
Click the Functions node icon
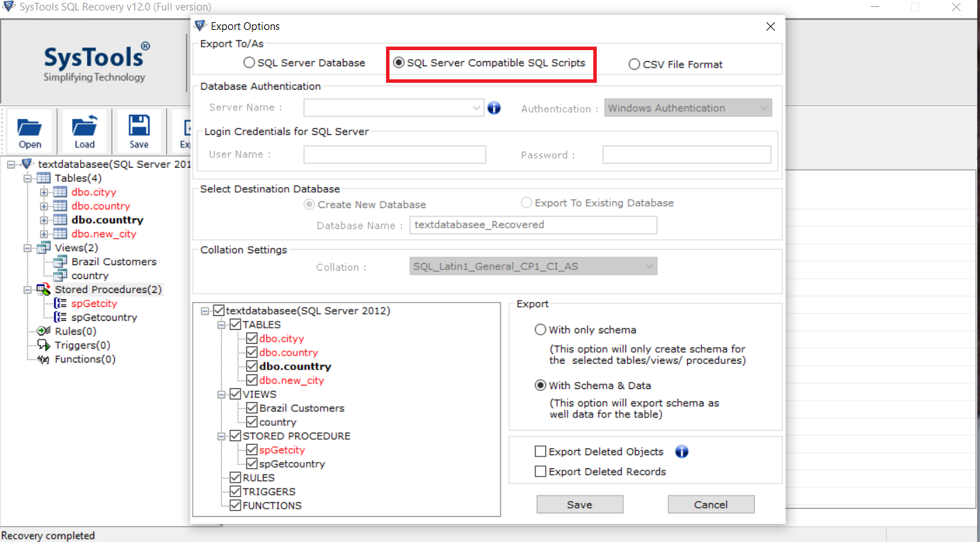(x=44, y=359)
